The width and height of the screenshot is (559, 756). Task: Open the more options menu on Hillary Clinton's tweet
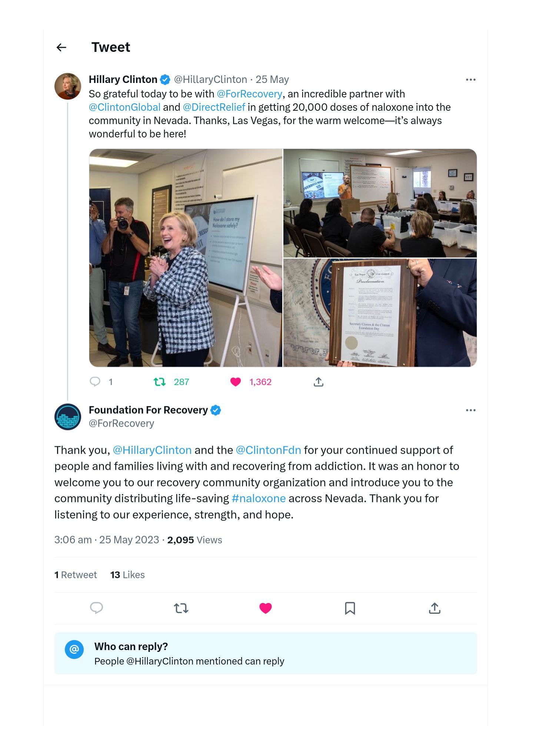470,80
